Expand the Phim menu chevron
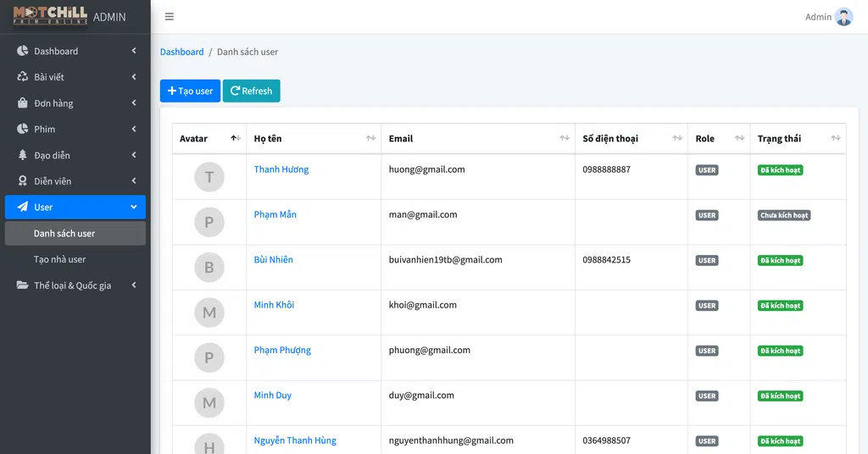 click(x=134, y=129)
